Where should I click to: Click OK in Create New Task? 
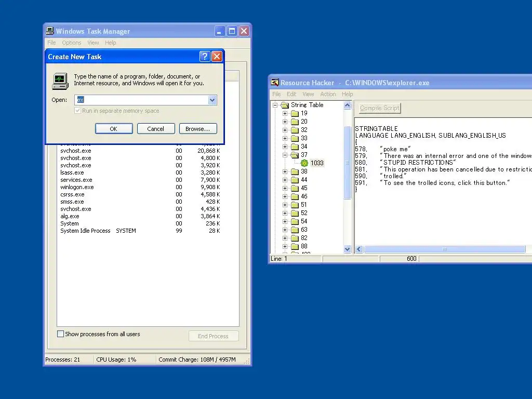coord(114,129)
